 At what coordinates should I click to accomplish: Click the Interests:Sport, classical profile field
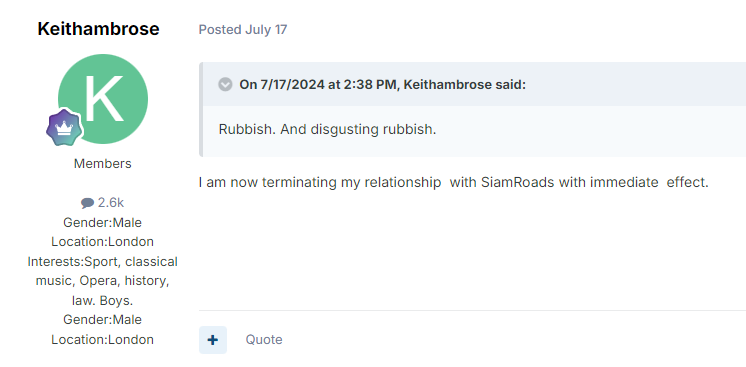click(103, 262)
